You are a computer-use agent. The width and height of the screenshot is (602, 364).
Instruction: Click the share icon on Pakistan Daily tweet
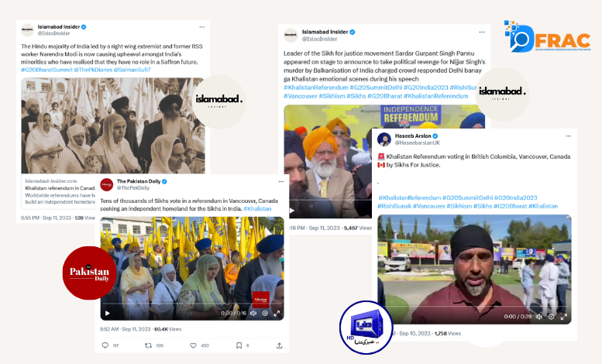click(279, 345)
